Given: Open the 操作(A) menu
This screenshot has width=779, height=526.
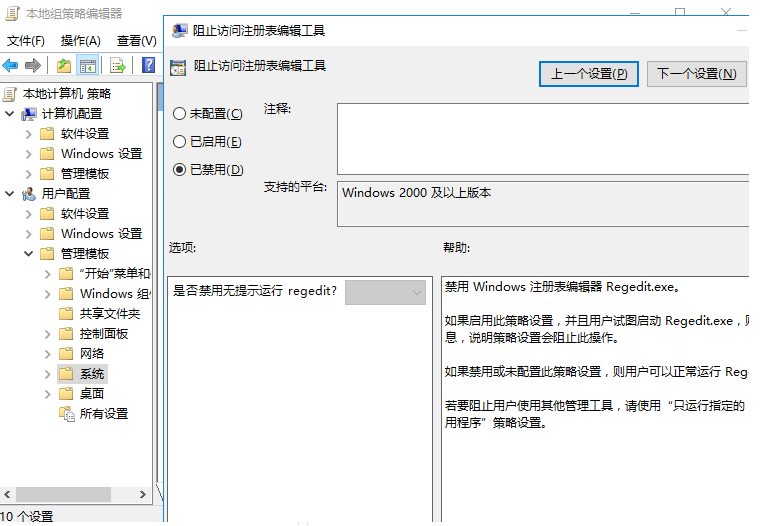Looking at the screenshot, I should tap(80, 41).
